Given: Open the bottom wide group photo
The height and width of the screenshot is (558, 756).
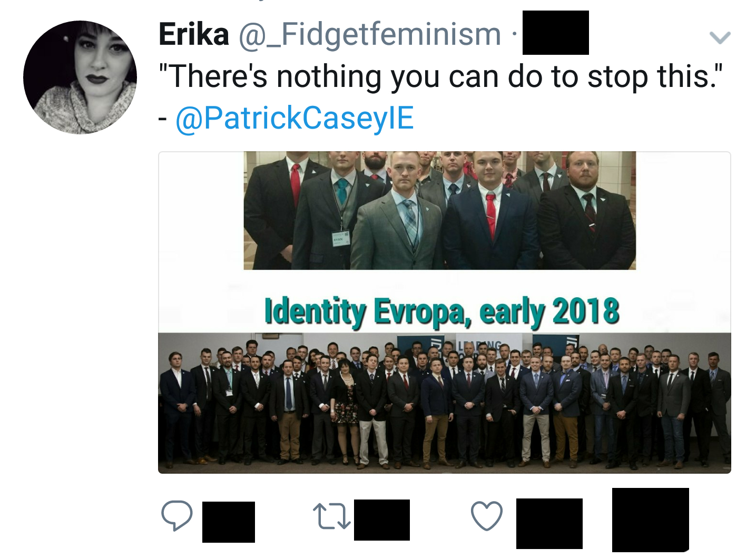Looking at the screenshot, I should click(x=444, y=403).
